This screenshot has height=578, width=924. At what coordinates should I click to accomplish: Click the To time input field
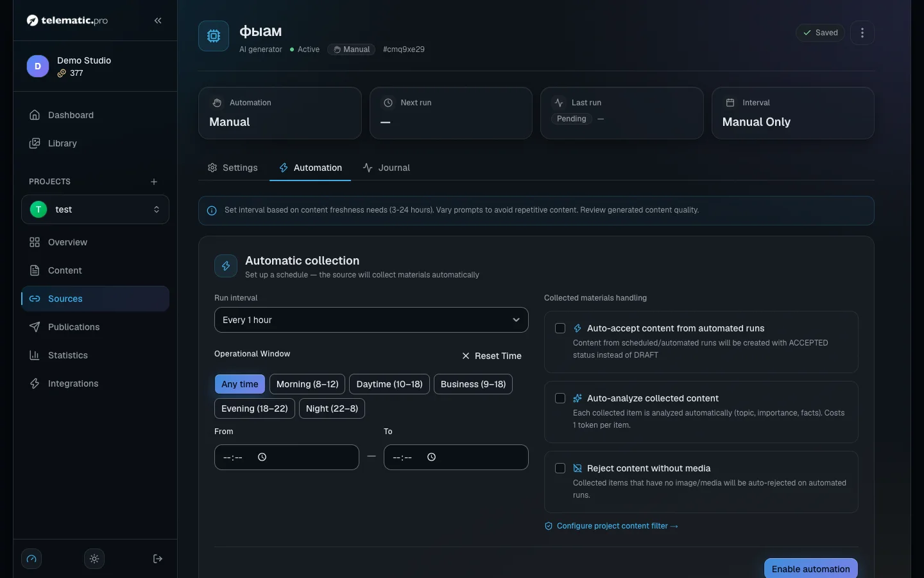(456, 457)
